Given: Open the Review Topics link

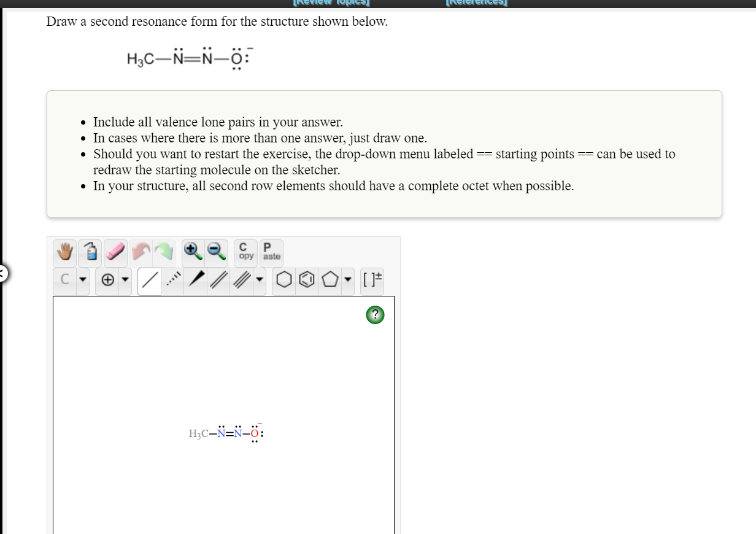Looking at the screenshot, I should point(331,2).
